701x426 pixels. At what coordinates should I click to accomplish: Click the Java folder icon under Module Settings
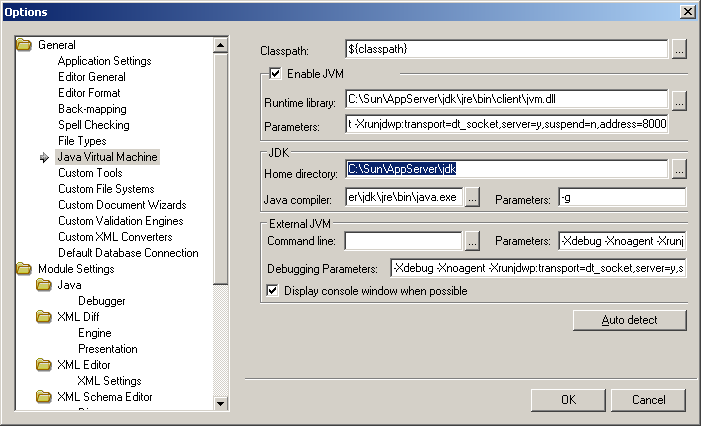tap(44, 285)
